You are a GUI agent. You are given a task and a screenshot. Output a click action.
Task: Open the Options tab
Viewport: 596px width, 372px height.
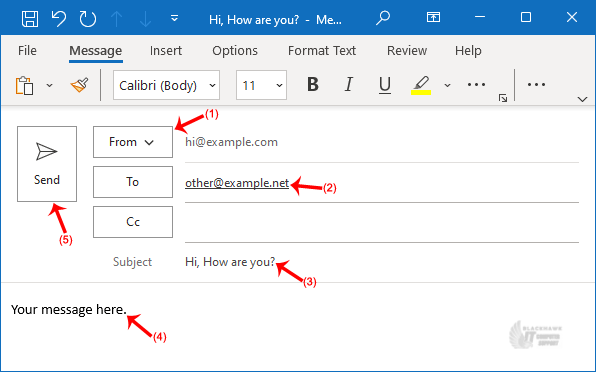(x=235, y=51)
